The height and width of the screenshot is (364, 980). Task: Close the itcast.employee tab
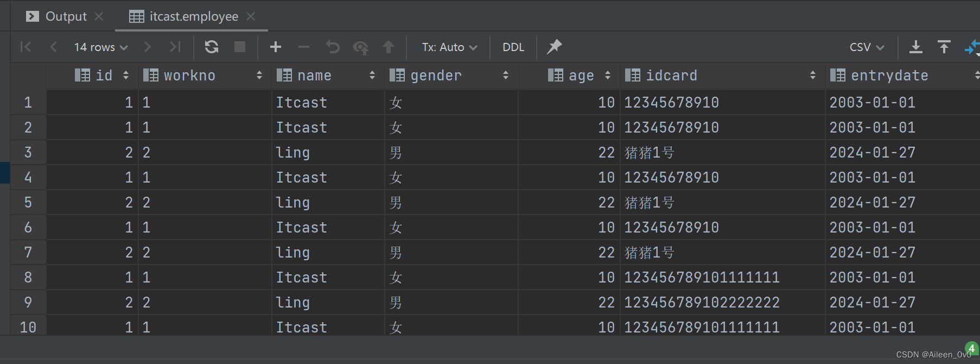tap(251, 16)
